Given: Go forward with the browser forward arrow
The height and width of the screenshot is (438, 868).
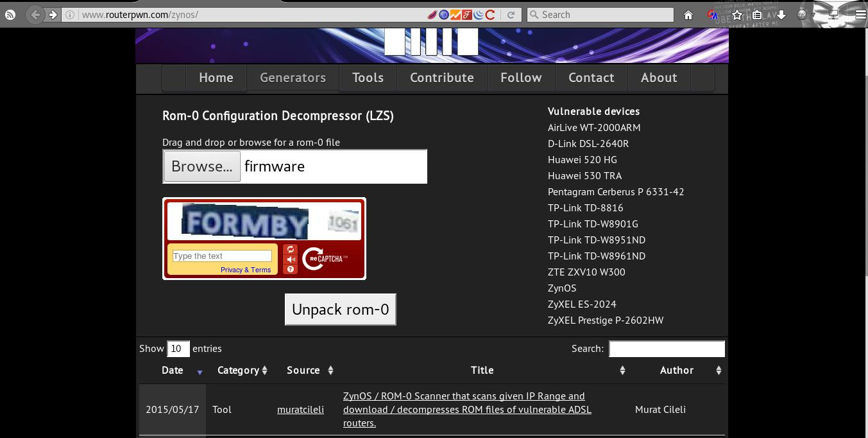Looking at the screenshot, I should click(53, 14).
